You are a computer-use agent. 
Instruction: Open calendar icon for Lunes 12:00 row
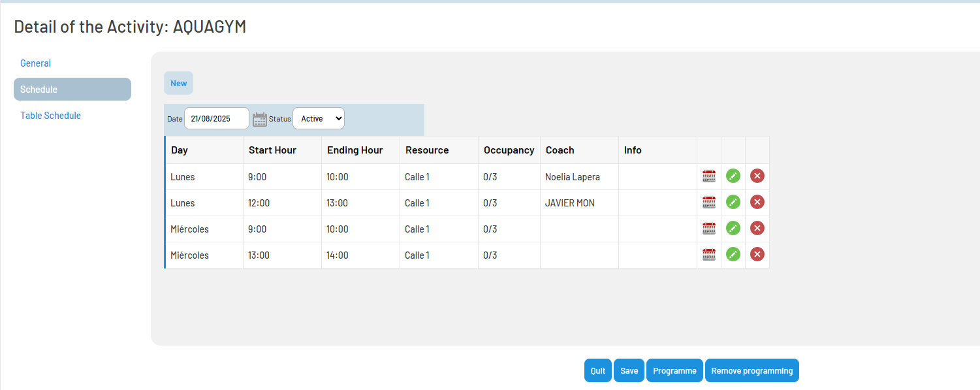coord(709,203)
